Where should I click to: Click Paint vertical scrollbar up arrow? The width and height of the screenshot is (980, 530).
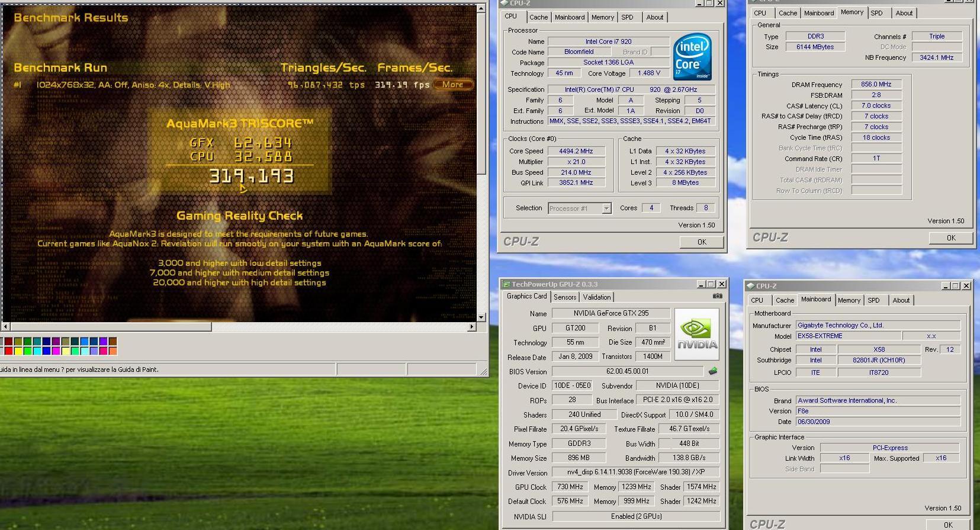pyautogui.click(x=481, y=9)
